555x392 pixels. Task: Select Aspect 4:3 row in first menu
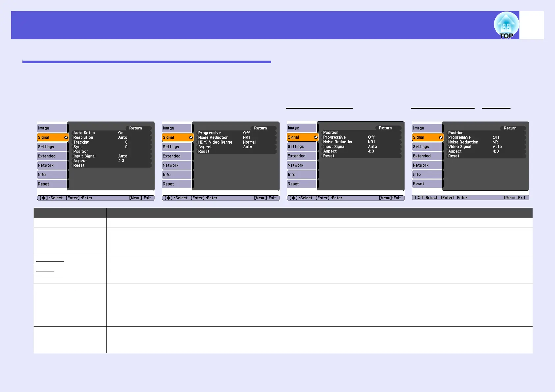click(x=111, y=161)
